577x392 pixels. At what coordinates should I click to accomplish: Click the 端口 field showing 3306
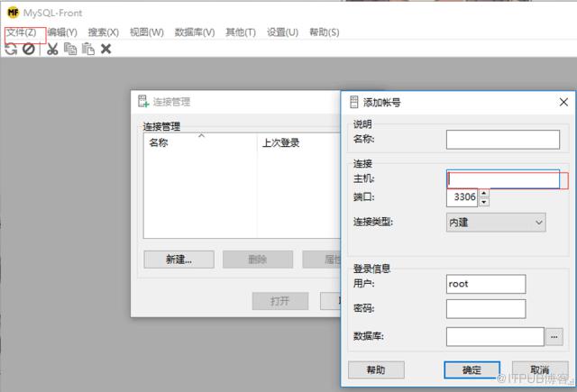[x=463, y=197]
